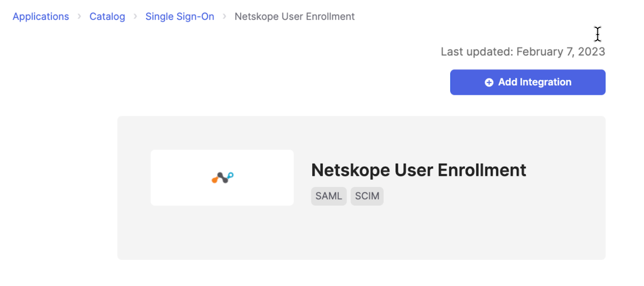
Task: Select the SCIM tag
Action: [367, 196]
